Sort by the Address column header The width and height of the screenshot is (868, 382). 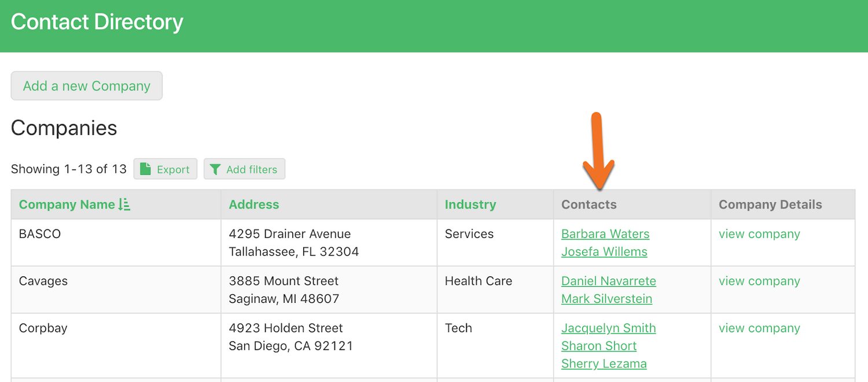pyautogui.click(x=254, y=205)
